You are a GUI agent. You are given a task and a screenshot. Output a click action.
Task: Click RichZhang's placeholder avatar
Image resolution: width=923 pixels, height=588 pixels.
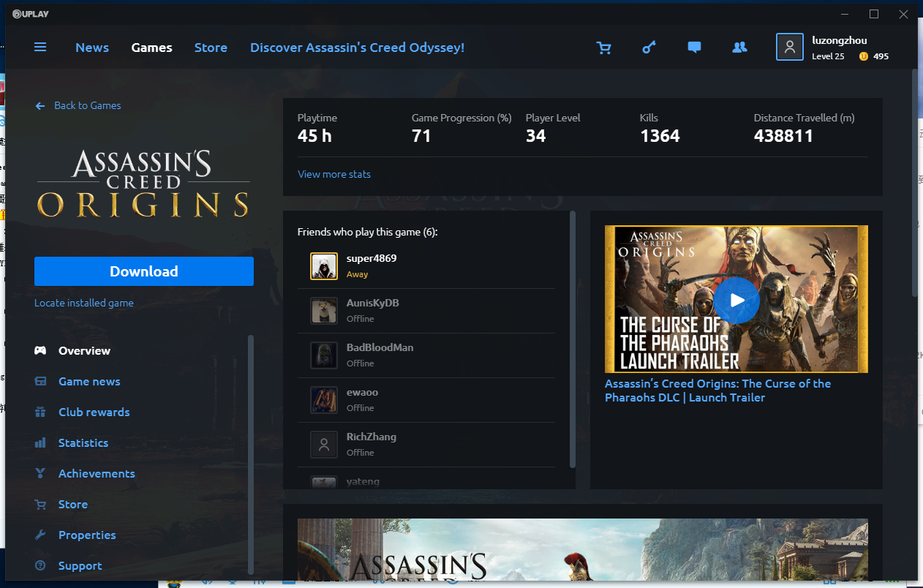click(x=324, y=445)
